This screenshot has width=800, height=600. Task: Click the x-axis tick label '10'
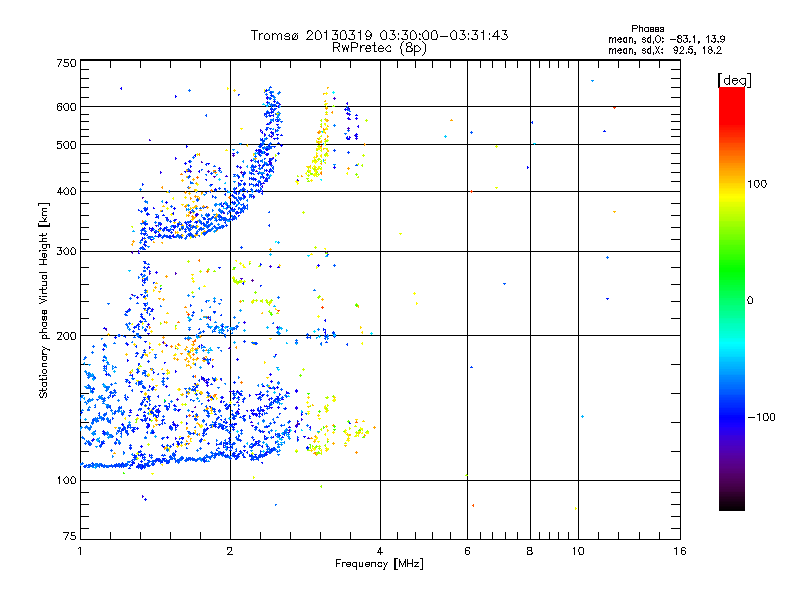[x=578, y=551]
